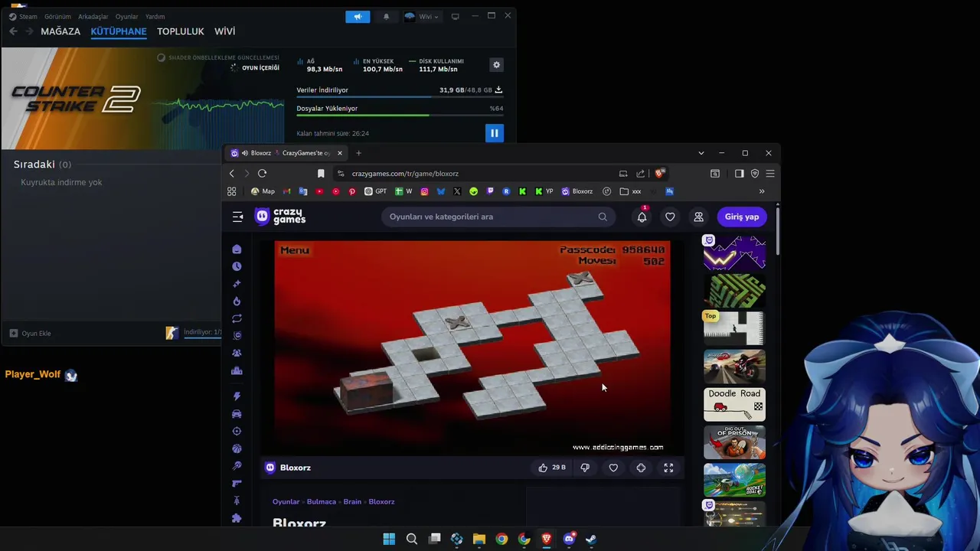The image size is (980, 551).
Task: Open the xxx bookmarks folder
Action: 630,191
